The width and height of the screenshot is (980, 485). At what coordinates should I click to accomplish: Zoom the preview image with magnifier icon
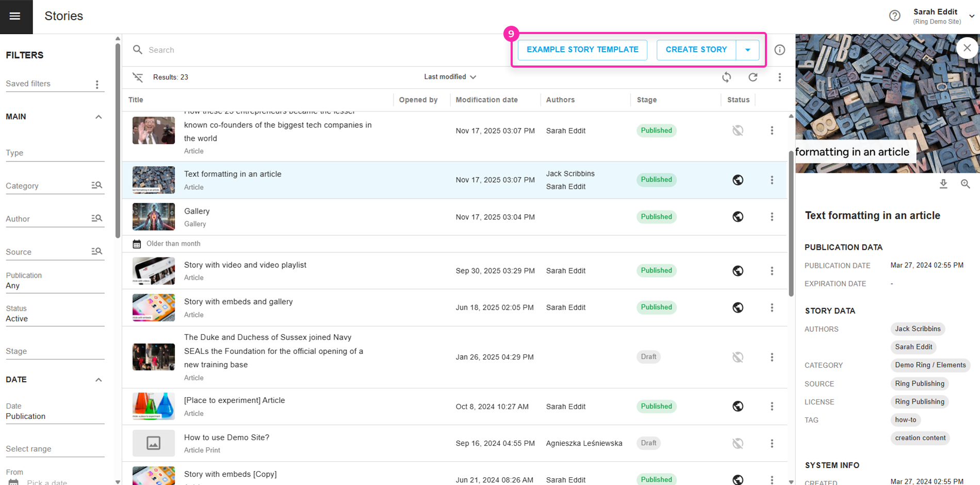965,184
